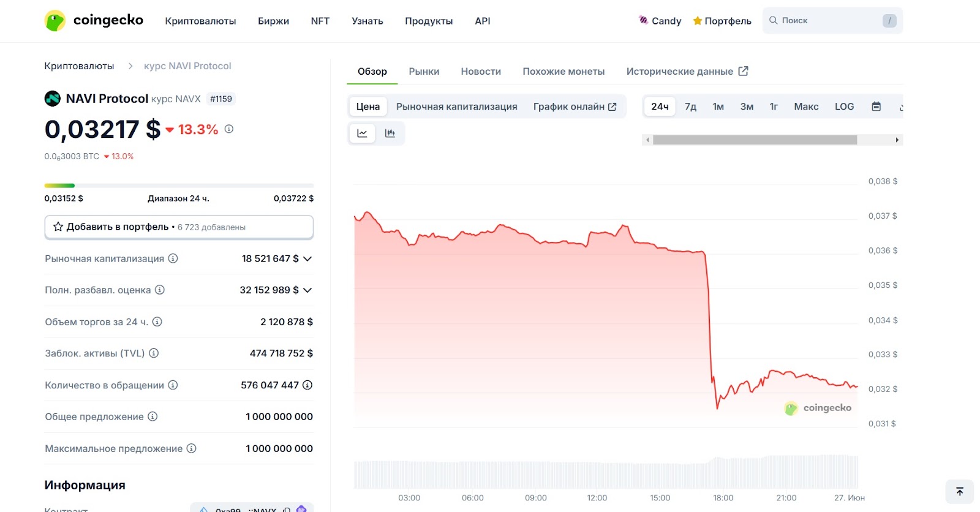Click external link icon by Исторические данные
The height and width of the screenshot is (512, 980).
click(744, 71)
